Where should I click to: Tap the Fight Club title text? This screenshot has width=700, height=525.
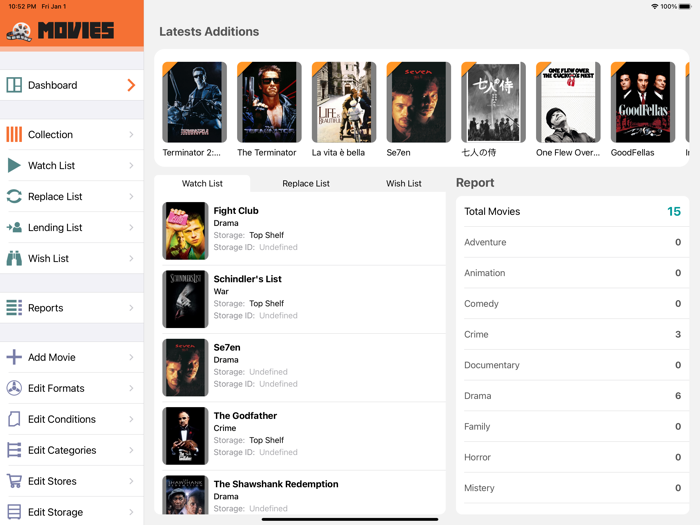[x=236, y=211]
